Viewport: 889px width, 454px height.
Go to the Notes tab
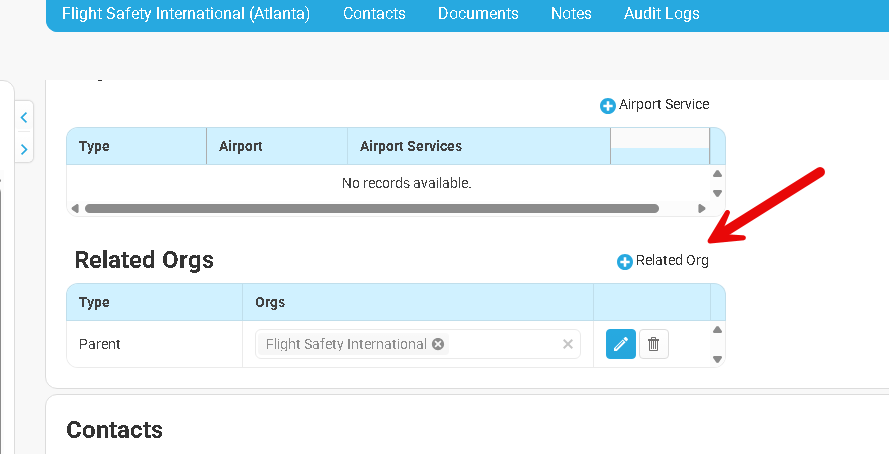(x=571, y=14)
